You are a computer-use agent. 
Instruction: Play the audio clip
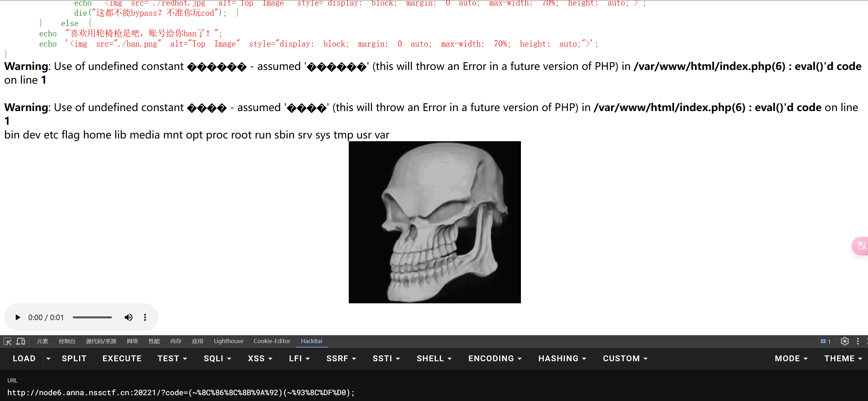coord(18,317)
